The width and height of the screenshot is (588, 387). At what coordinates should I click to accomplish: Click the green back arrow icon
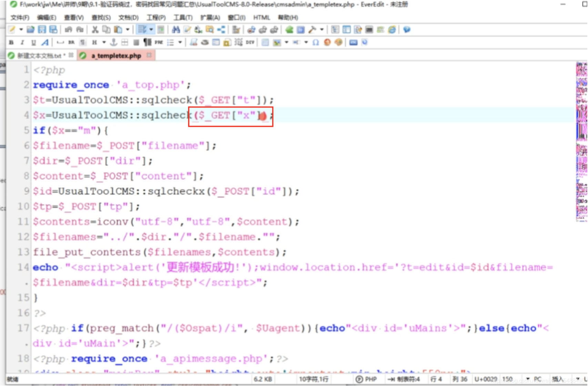click(289, 30)
